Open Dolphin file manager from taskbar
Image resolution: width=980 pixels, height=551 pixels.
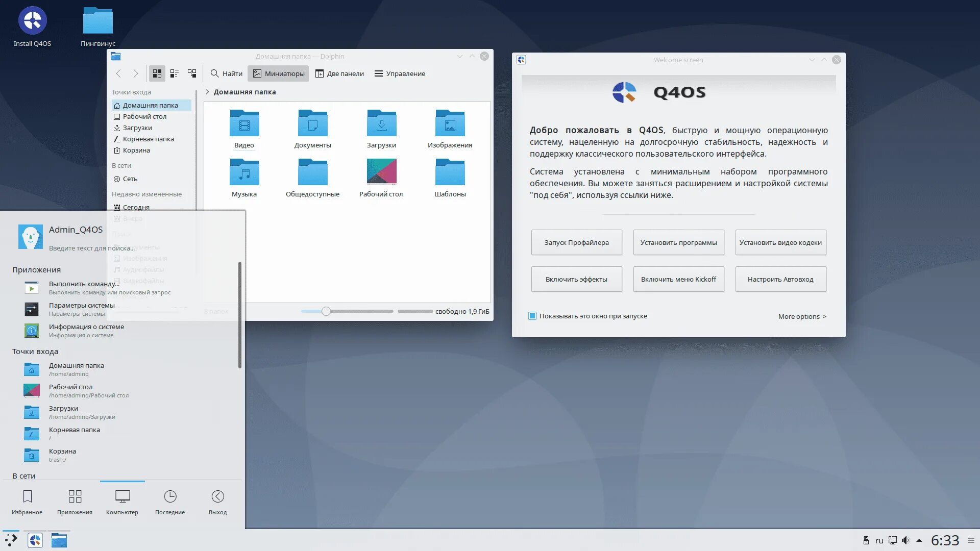click(x=59, y=540)
